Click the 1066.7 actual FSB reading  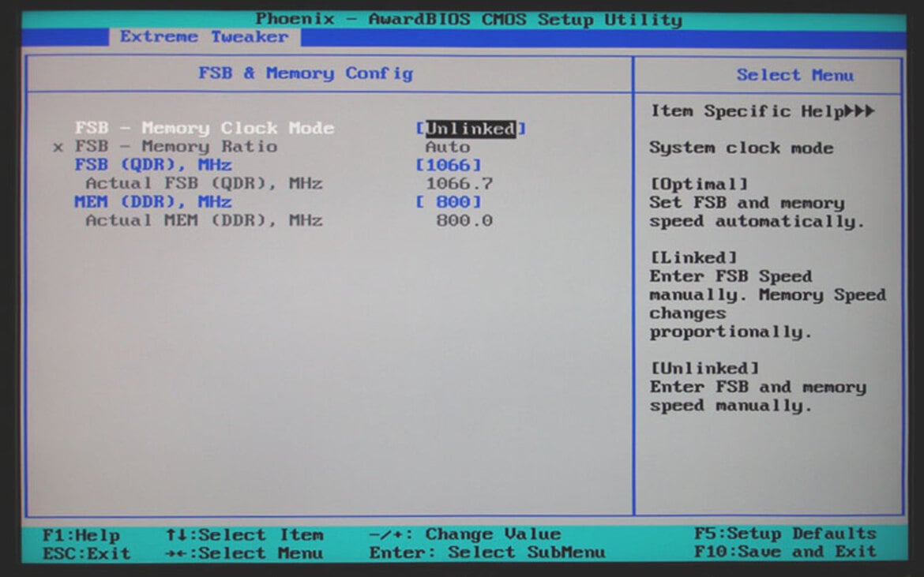click(x=459, y=184)
